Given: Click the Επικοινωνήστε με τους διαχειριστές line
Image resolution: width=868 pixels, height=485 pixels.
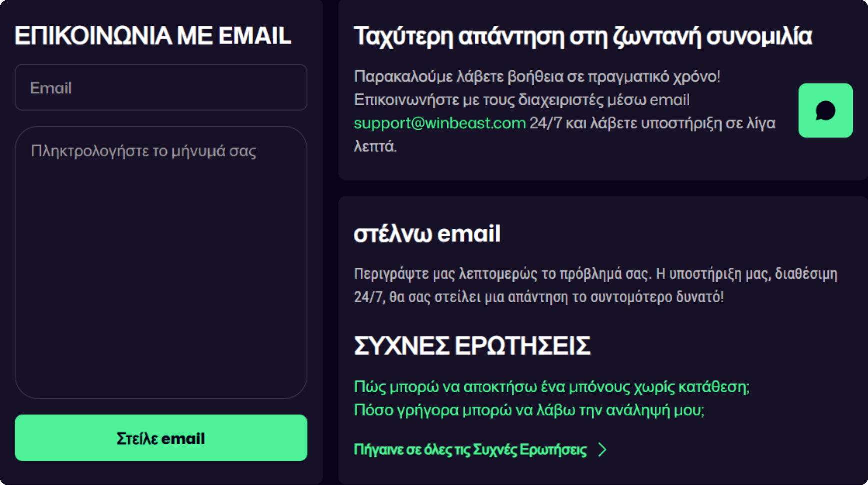Looking at the screenshot, I should pos(521,100).
